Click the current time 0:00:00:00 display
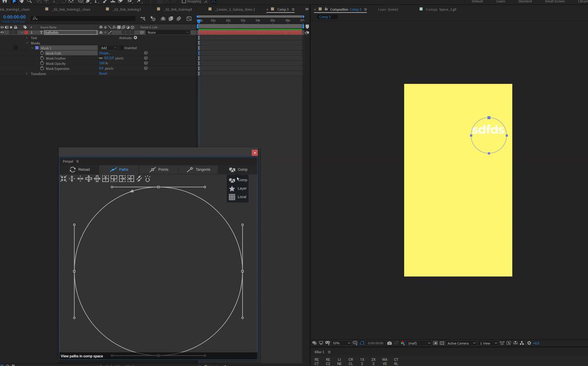588x366 pixels. coord(14,17)
